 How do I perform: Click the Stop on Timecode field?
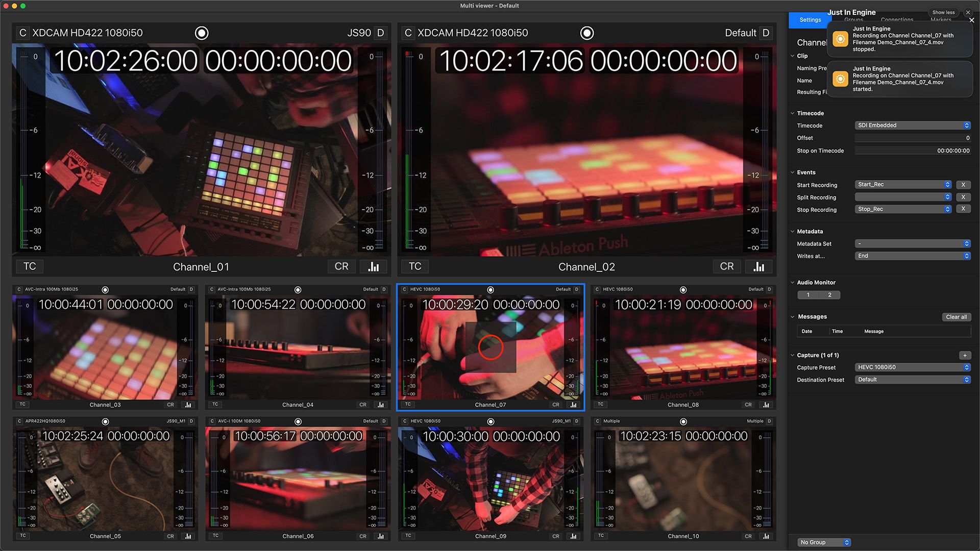[912, 151]
